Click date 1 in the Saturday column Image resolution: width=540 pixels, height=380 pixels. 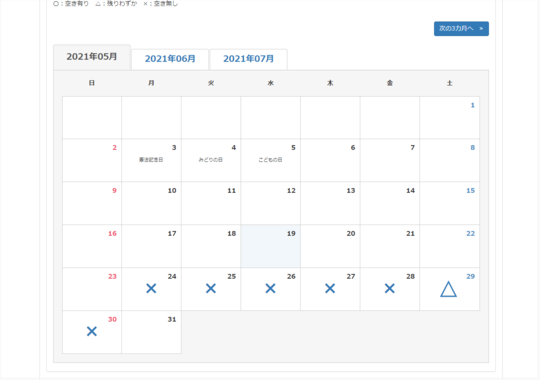(x=449, y=117)
